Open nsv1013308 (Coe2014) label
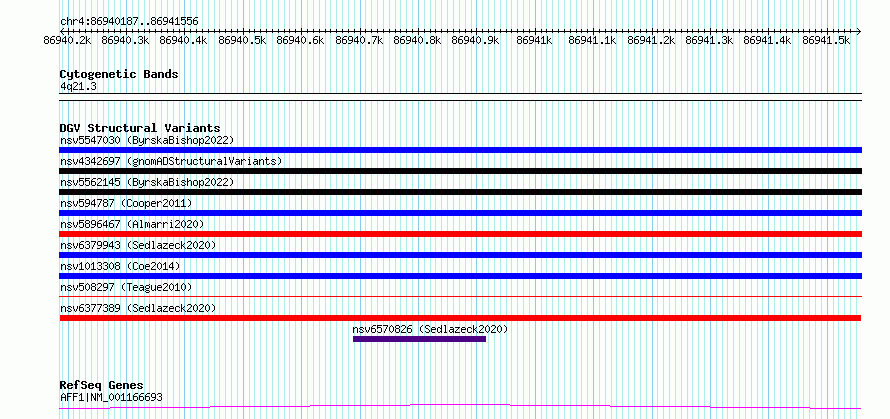890x419 pixels. (120, 266)
